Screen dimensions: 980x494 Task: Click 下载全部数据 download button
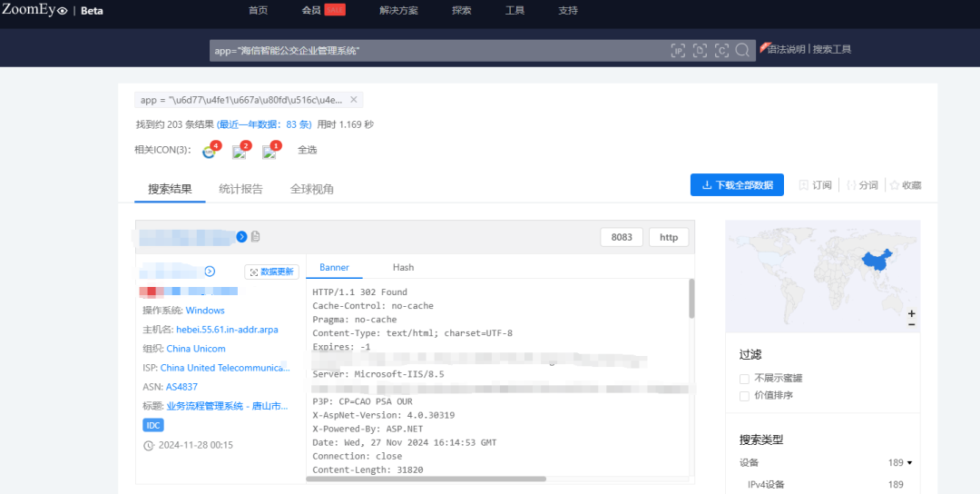(737, 185)
